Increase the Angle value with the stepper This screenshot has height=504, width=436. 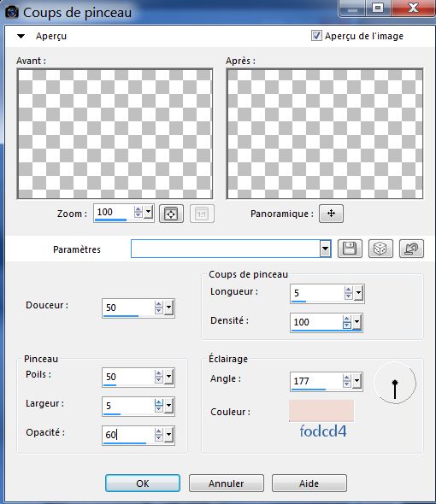point(346,378)
